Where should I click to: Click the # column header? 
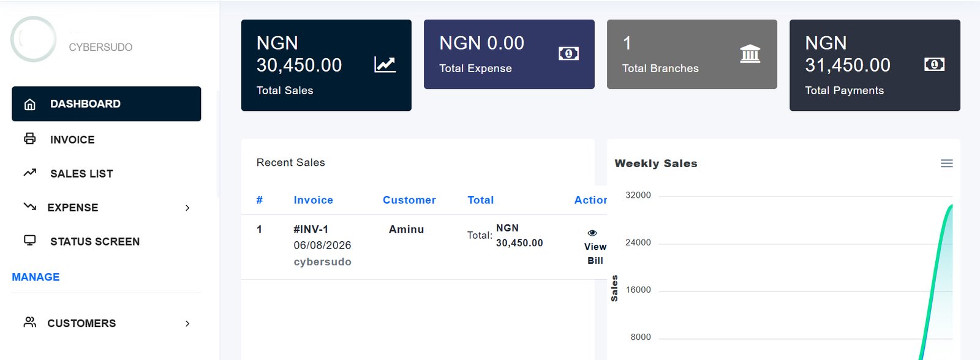click(x=260, y=200)
